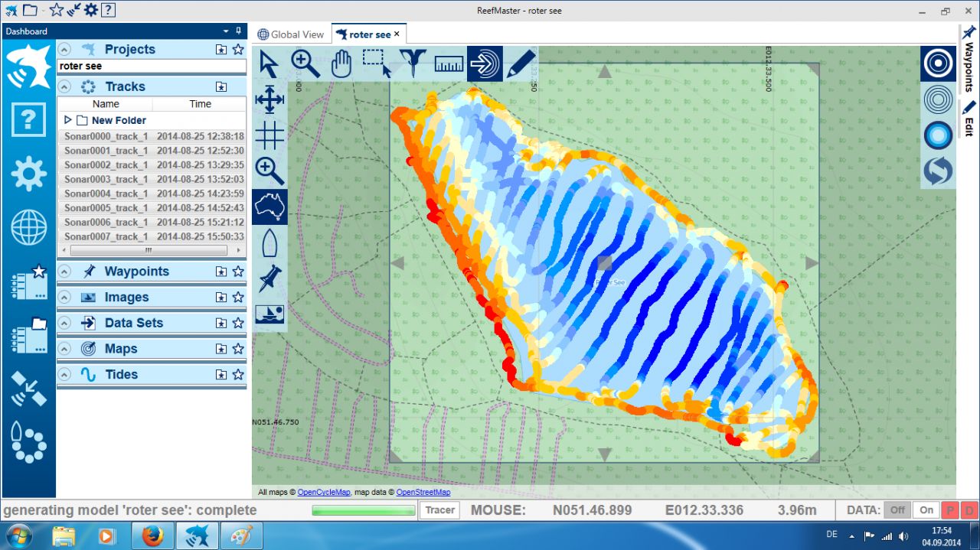The height and width of the screenshot is (550, 980).
Task: Switch DATA toggle to On
Action: tap(926, 510)
